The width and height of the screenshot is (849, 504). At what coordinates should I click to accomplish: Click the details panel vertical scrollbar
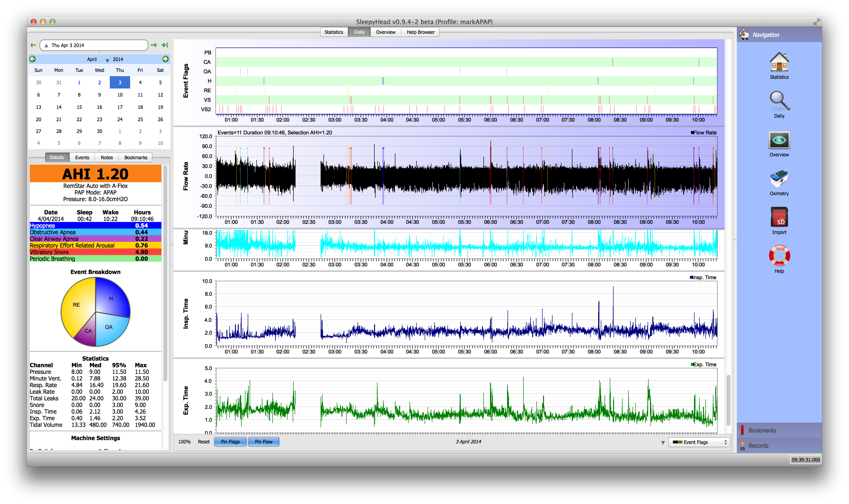tap(165, 272)
